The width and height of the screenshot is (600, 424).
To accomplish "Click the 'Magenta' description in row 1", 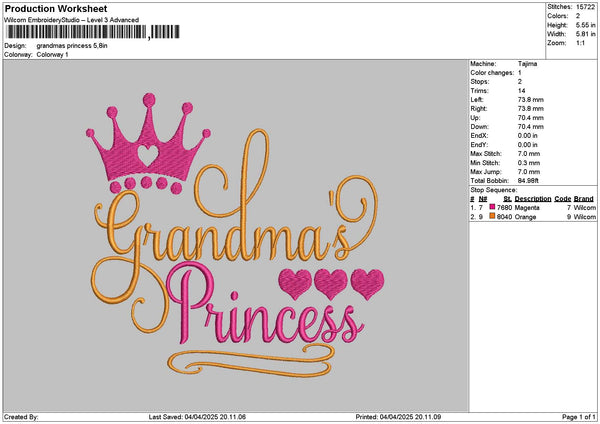I will click(527, 208).
